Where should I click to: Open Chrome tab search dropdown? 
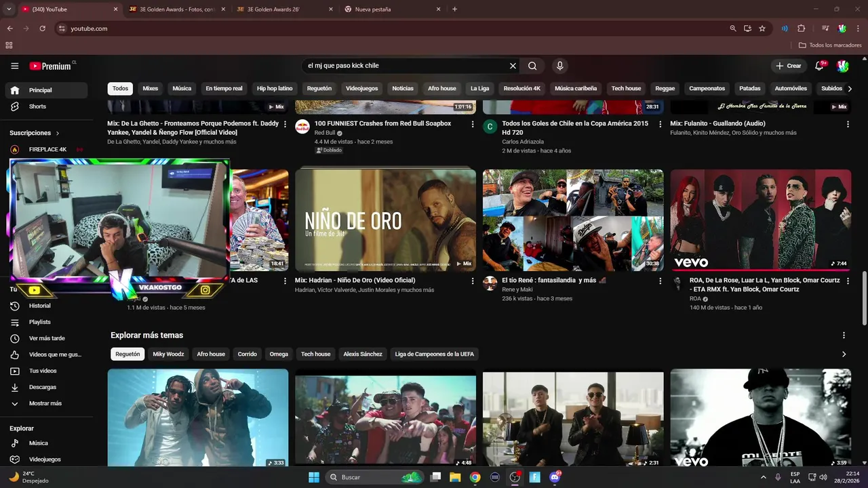pos(9,9)
